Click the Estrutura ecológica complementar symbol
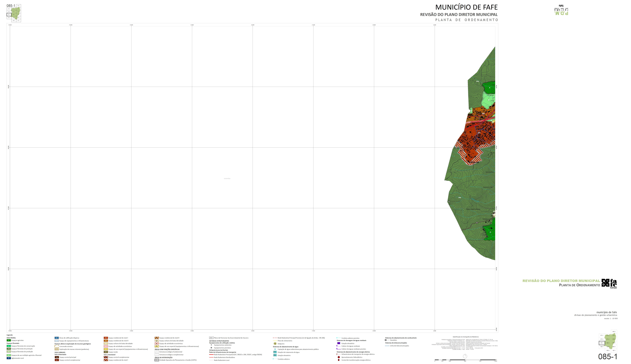The image size is (631, 364). point(157,354)
